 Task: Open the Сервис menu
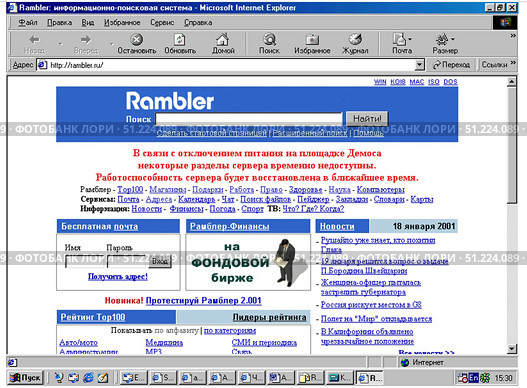[162, 23]
